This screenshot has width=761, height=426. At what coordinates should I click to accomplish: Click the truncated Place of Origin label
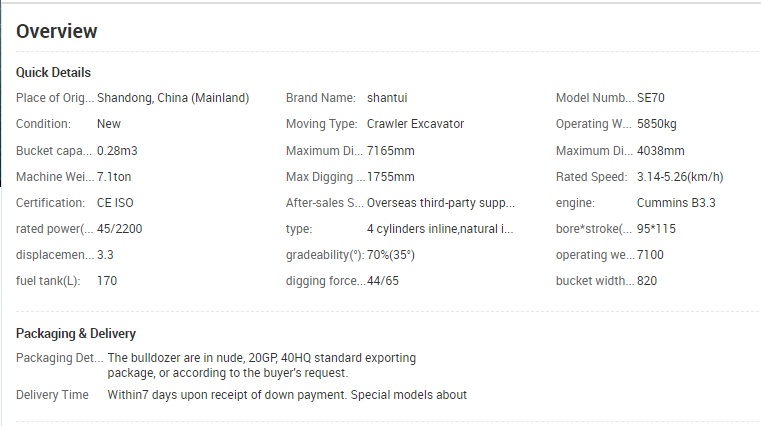(55, 98)
